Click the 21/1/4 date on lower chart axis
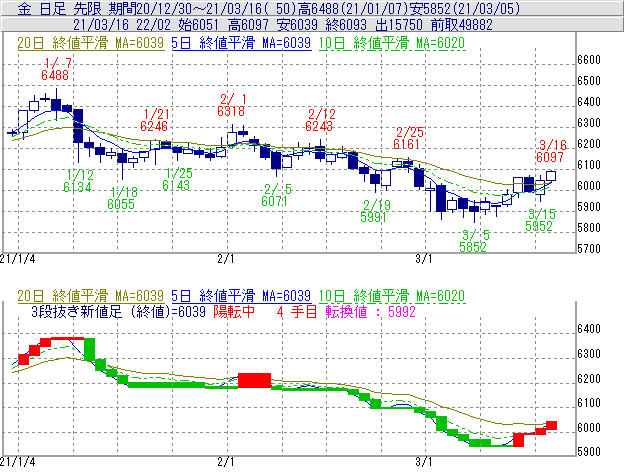This screenshot has width=624, height=473. pyautogui.click(x=17, y=463)
